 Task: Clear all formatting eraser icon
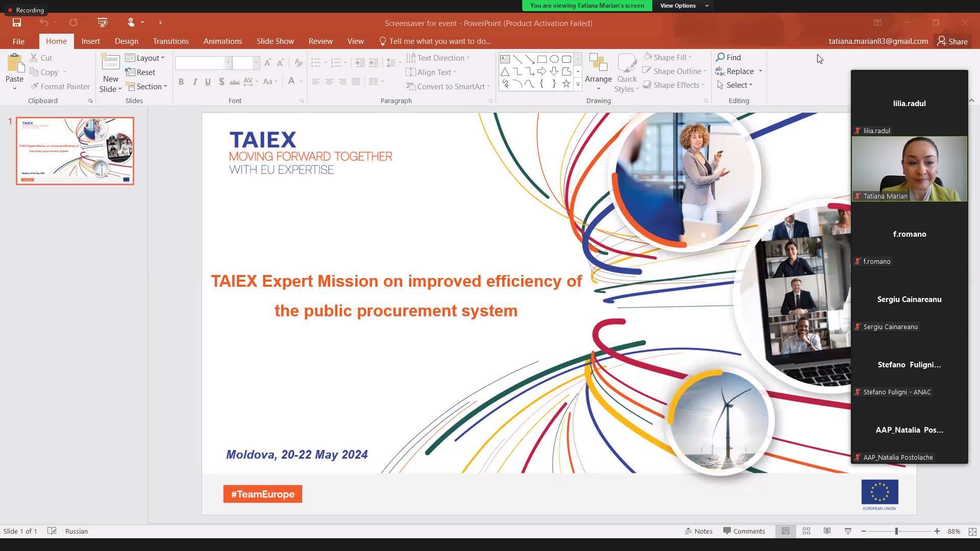299,63
